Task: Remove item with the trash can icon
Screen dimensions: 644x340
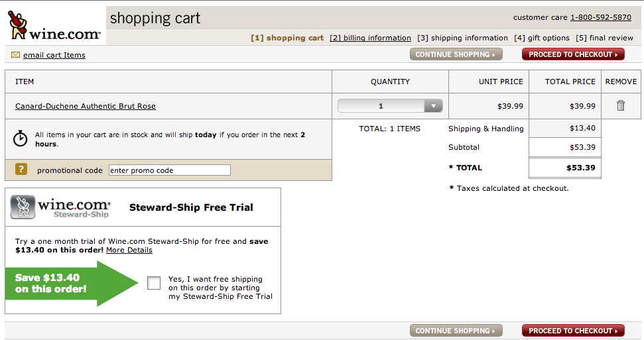Action: (x=621, y=105)
